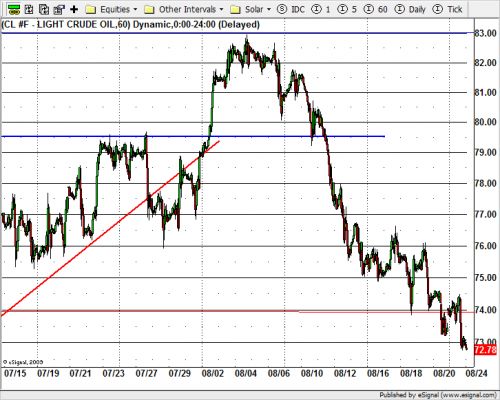Click the Other Intervals folder icon
The image size is (500, 400).
(x=149, y=9)
